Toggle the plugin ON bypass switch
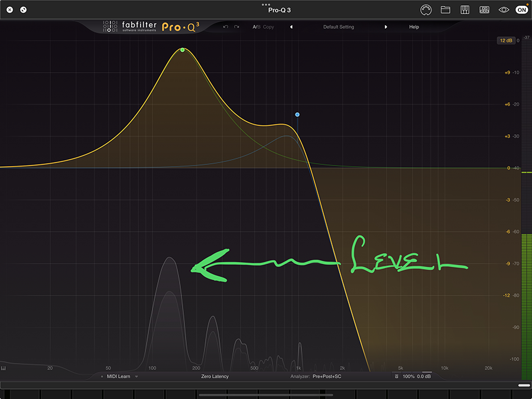532x399 pixels. tap(522, 10)
